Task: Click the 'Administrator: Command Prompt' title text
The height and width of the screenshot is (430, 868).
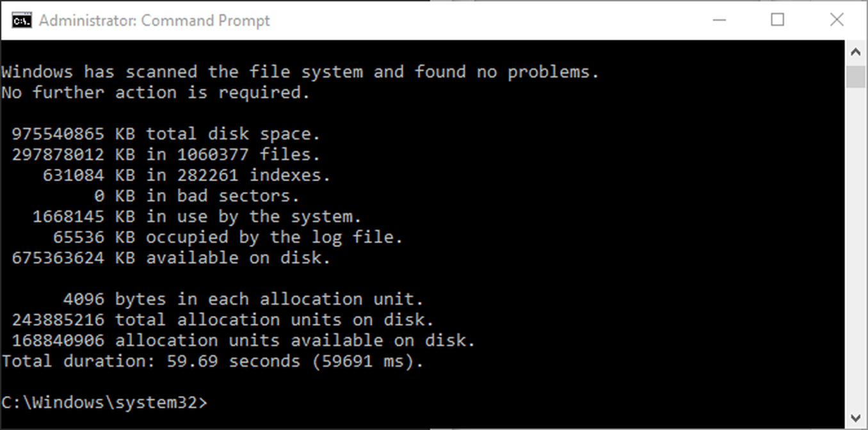Action: coord(154,20)
